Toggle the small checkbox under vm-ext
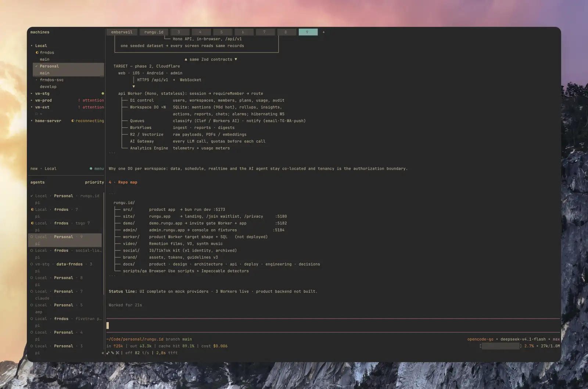This screenshot has height=389, width=588. click(36, 114)
